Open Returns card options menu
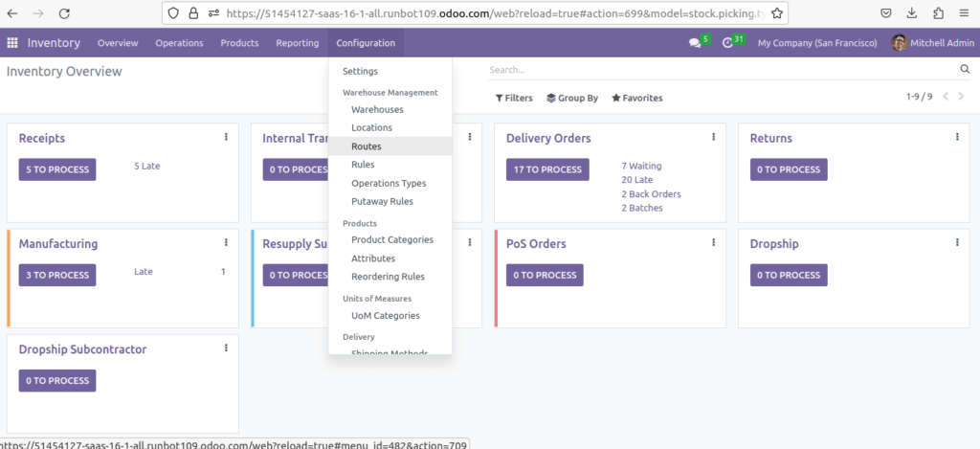Screen dimensions: 980x449 (x=957, y=137)
